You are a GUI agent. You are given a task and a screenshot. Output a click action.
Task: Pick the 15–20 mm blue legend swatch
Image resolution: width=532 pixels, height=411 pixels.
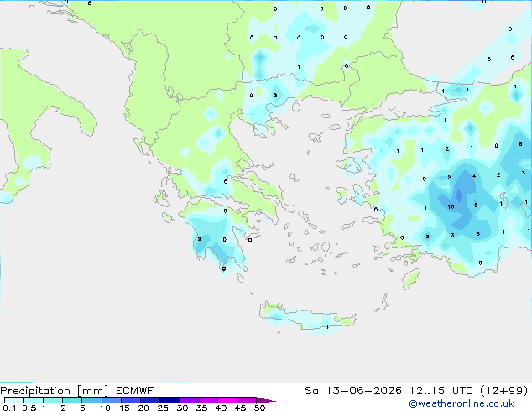[131, 400]
